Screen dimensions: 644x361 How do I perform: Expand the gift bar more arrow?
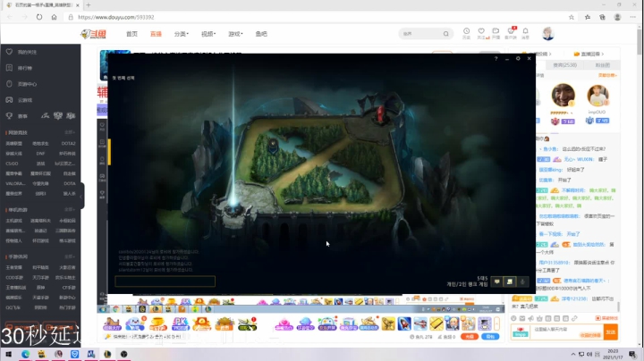pyautogui.click(x=496, y=323)
